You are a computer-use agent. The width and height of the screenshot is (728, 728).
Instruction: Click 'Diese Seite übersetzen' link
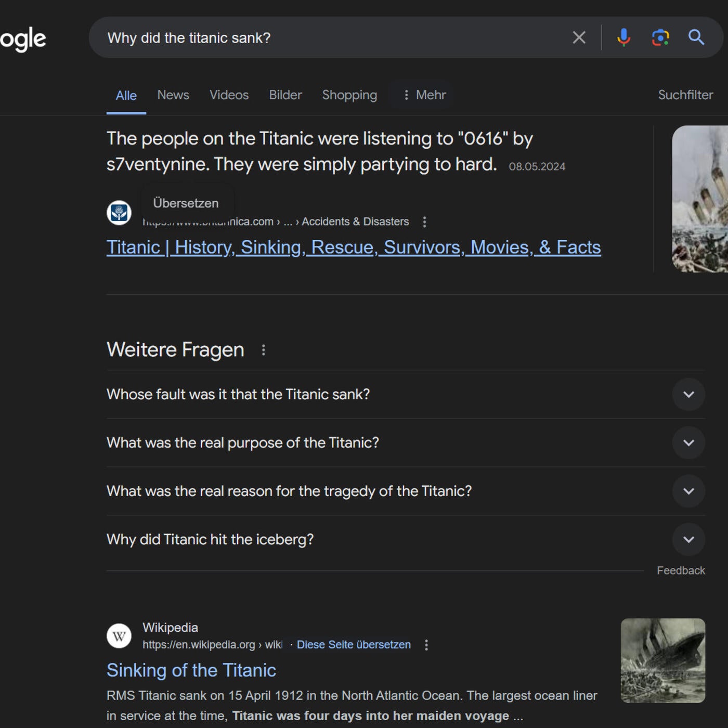pos(354,645)
